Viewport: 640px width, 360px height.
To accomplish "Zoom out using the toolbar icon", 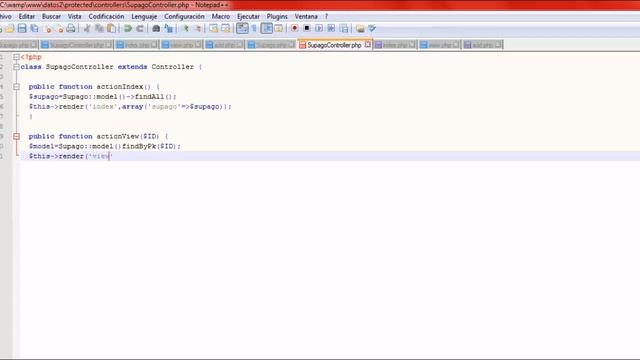I will [x=198, y=28].
